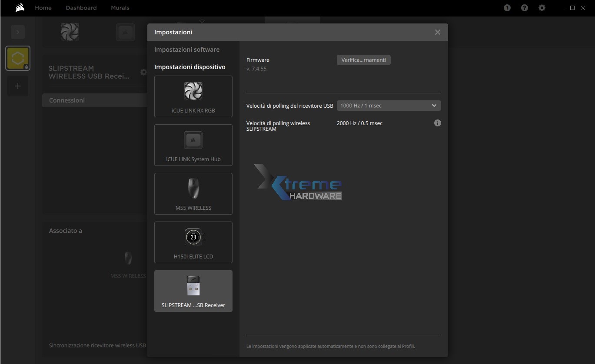Viewport: 595px width, 364px height.
Task: Expand the sidebar with chevron arrow
Action: tap(18, 32)
